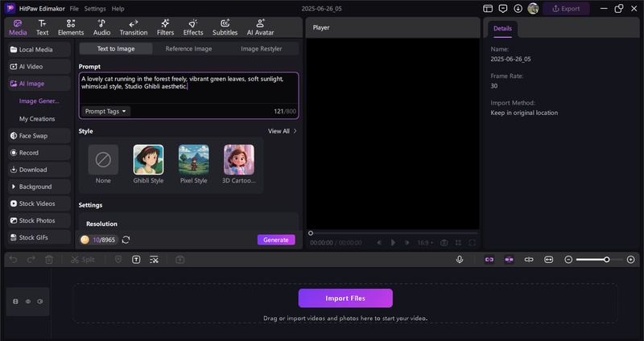Switch to Reference Image mode

click(188, 48)
